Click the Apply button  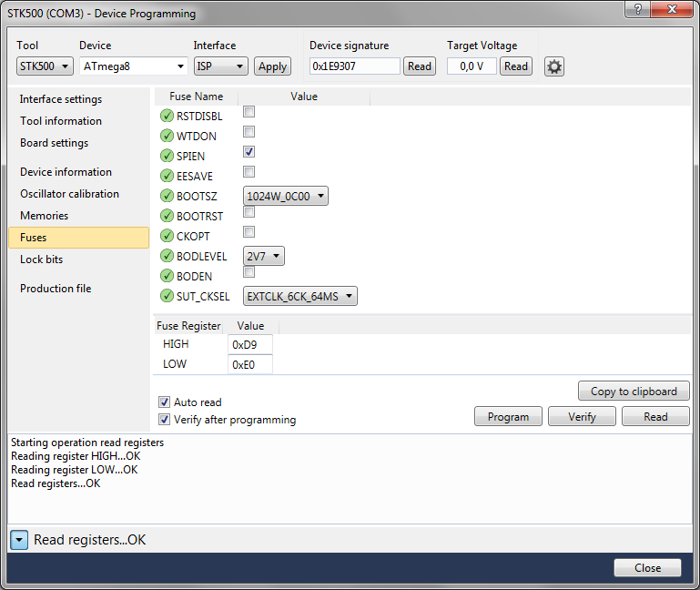coord(272,66)
